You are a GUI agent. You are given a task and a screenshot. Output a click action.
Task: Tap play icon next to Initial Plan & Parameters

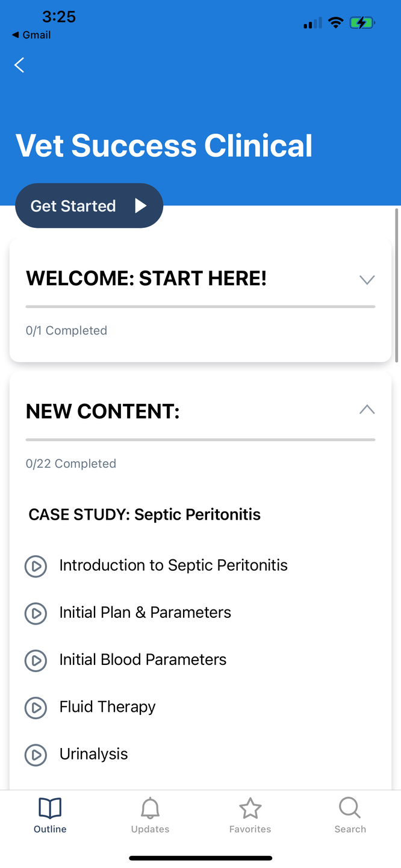pyautogui.click(x=36, y=613)
